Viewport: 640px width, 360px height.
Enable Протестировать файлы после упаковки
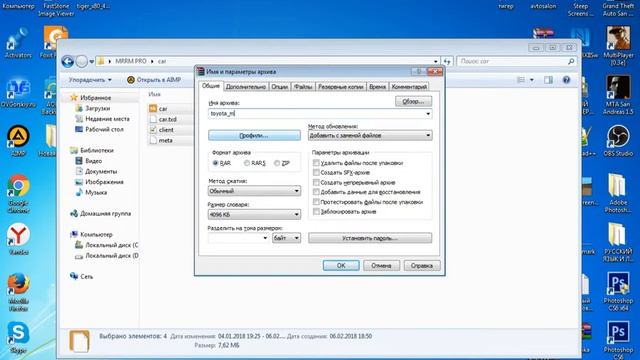[316, 202]
